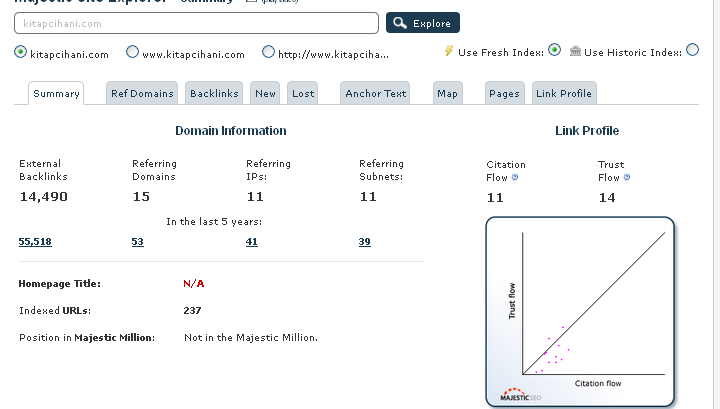Viewport: 720px width, 409px height.
Task: Open the Anchor Text tab
Action: click(x=375, y=93)
